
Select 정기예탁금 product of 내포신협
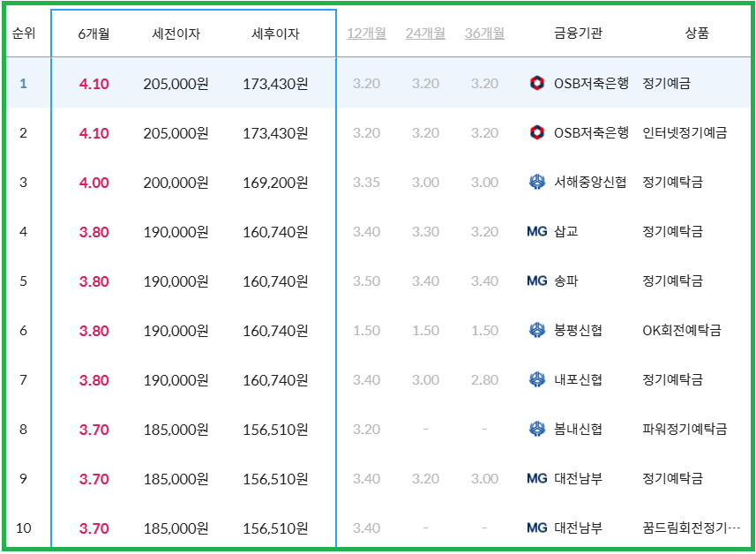coord(672,379)
